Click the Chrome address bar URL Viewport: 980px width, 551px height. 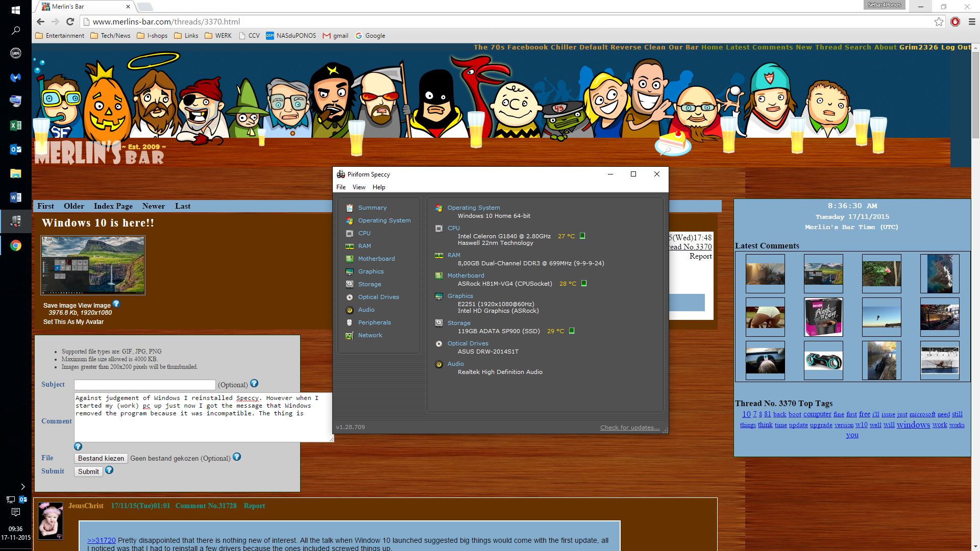166,21
